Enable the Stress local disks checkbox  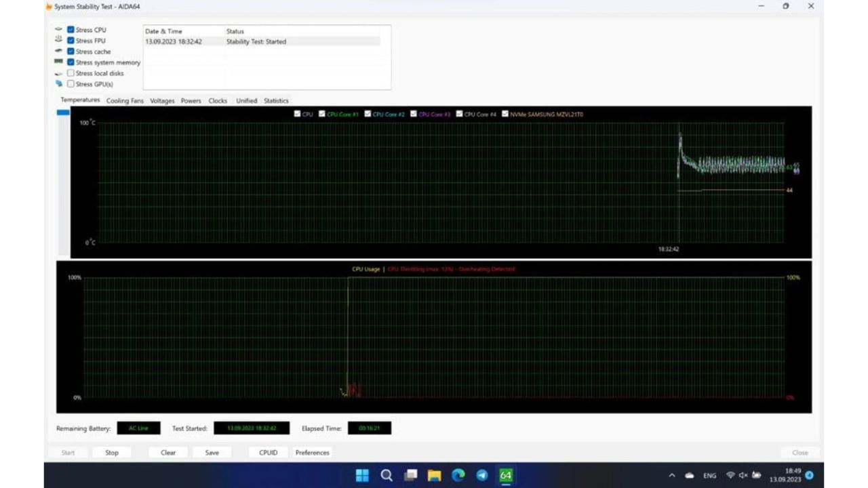point(71,73)
